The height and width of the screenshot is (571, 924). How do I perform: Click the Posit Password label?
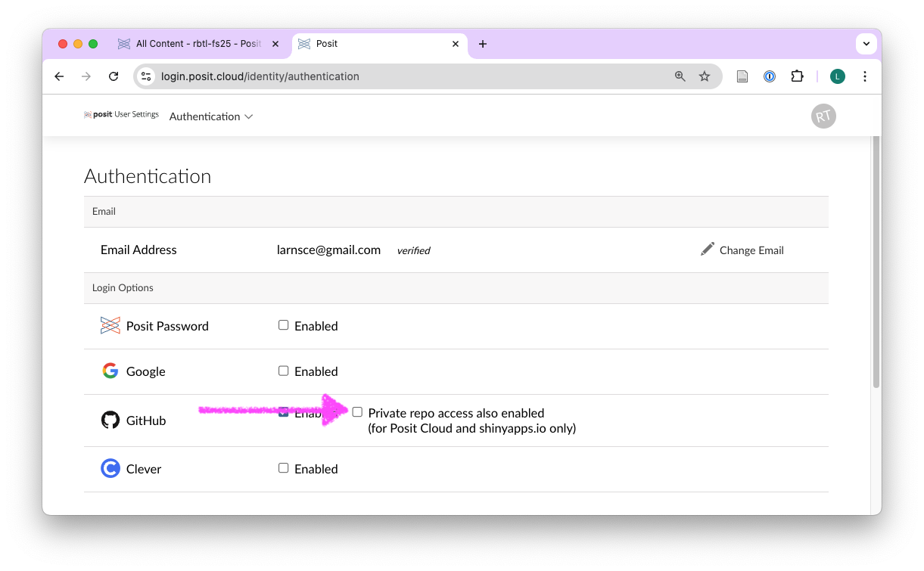click(167, 326)
